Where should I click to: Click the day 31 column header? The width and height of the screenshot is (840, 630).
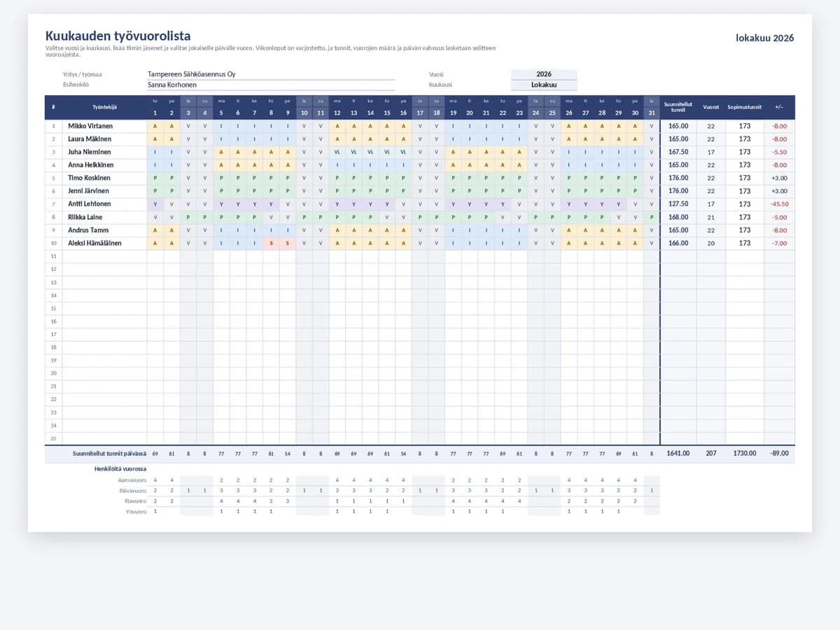coord(652,113)
